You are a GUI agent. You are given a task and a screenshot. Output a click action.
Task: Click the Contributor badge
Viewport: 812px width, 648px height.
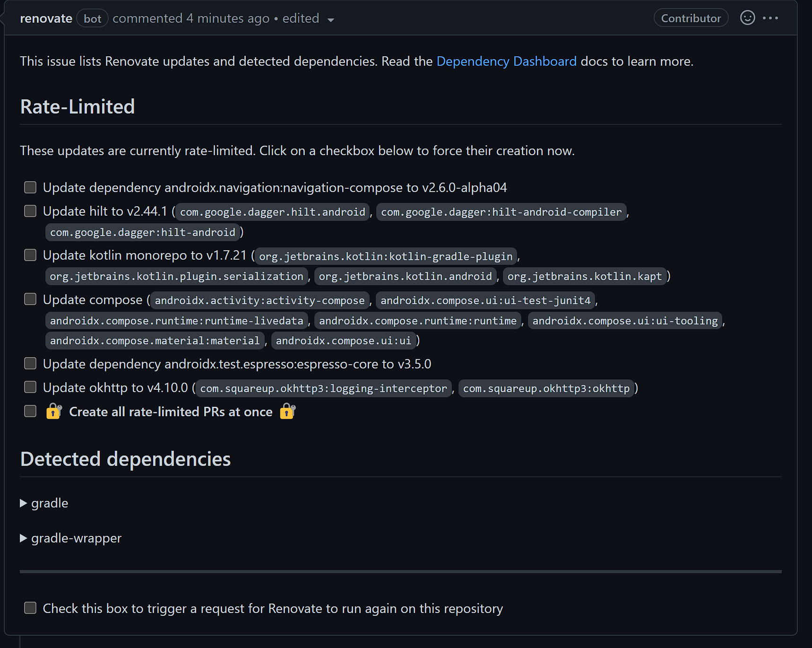691,18
